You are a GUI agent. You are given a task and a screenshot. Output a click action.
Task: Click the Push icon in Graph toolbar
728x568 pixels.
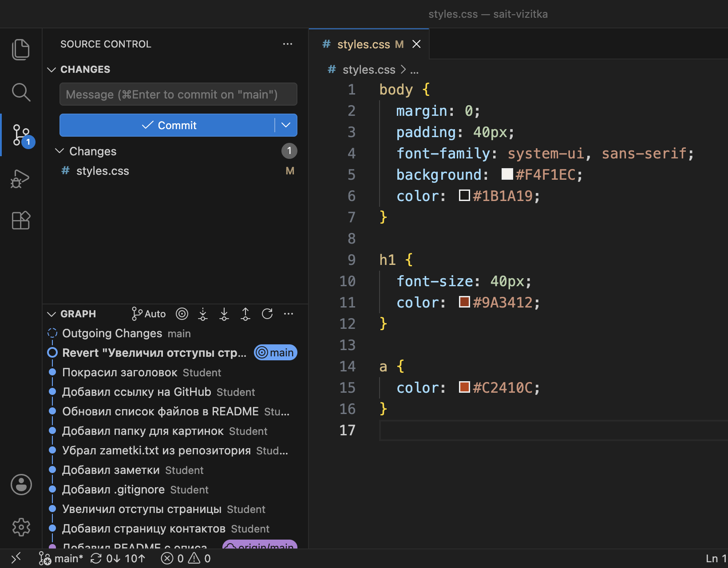pos(245,314)
